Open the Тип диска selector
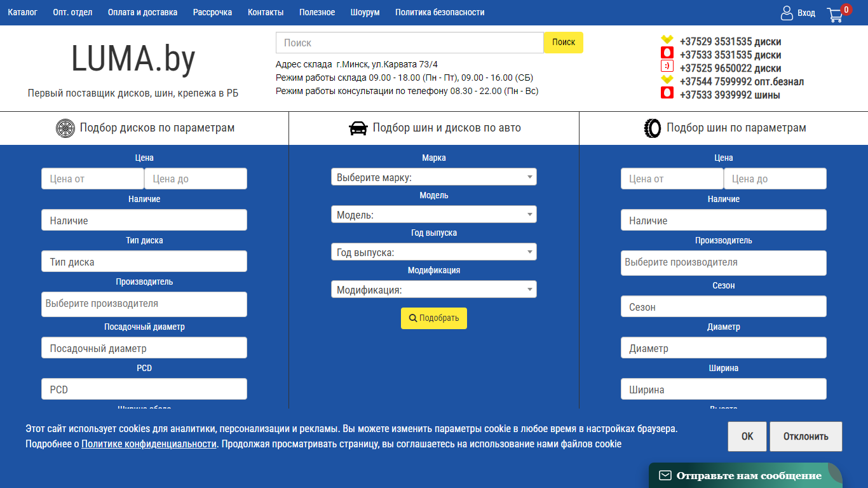 [x=144, y=262]
